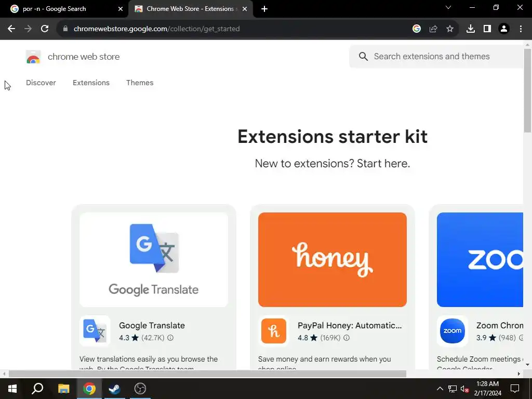Screen dimensions: 532x399
Task: Click the browser forward arrow
Action: point(28,29)
